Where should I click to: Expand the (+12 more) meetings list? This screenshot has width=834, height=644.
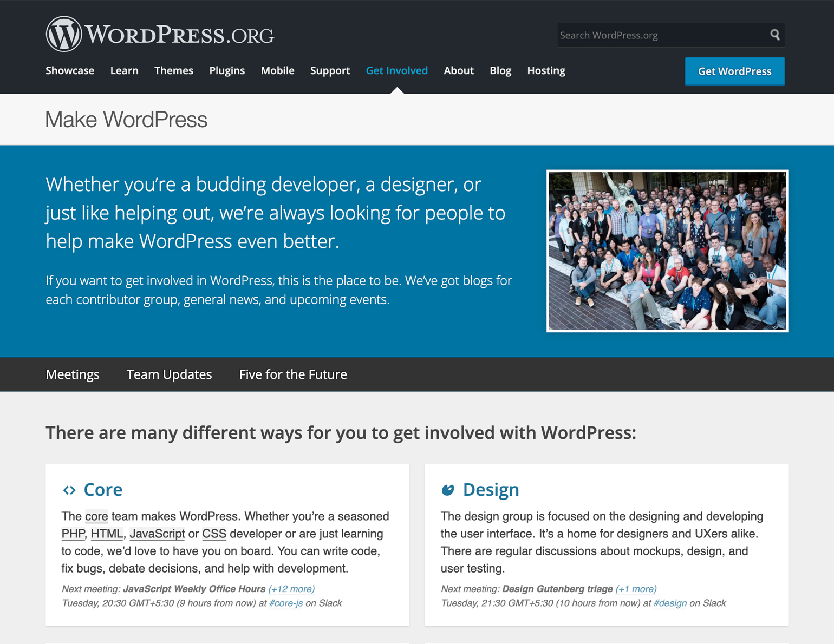coord(291,589)
